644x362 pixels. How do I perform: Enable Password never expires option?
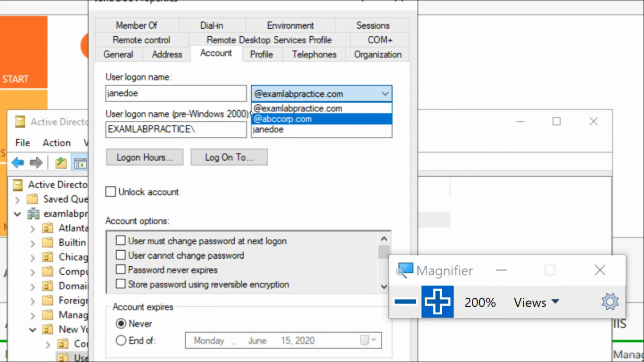[x=121, y=270]
